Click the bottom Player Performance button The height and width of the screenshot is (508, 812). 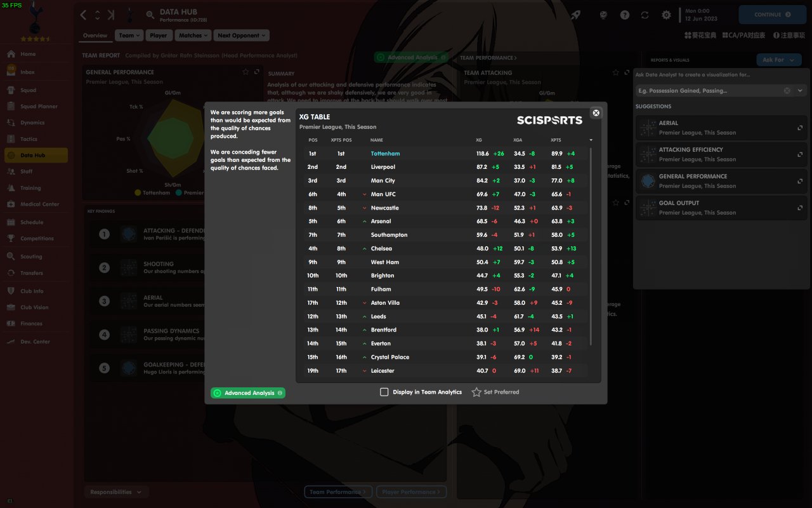point(412,492)
